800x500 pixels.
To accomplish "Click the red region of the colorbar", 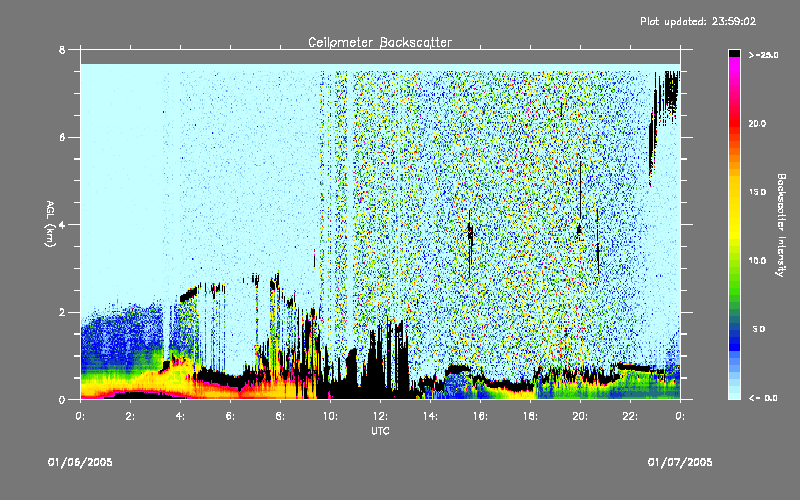I will [734, 125].
